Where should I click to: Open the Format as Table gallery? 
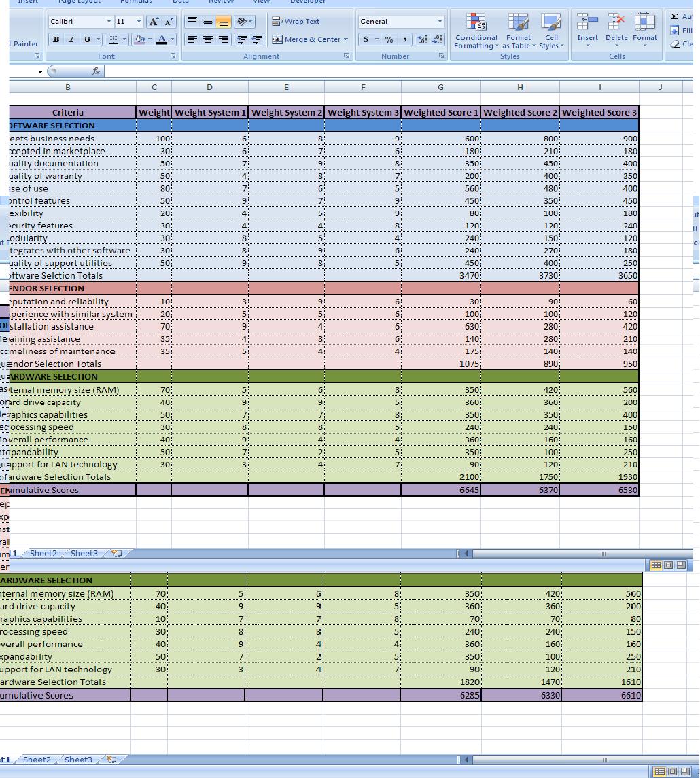(519, 31)
